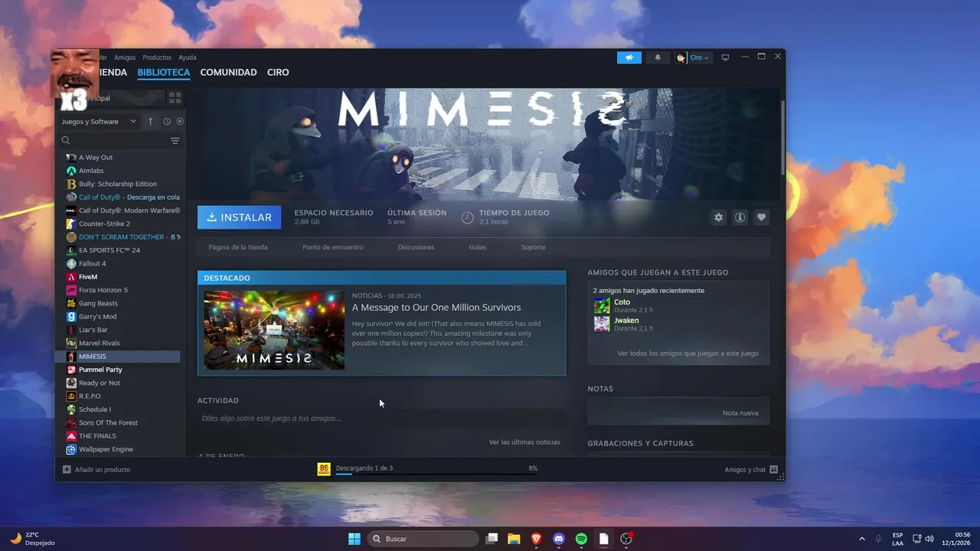Open the notifications bell
Screen dimensions: 980x551
pos(658,57)
